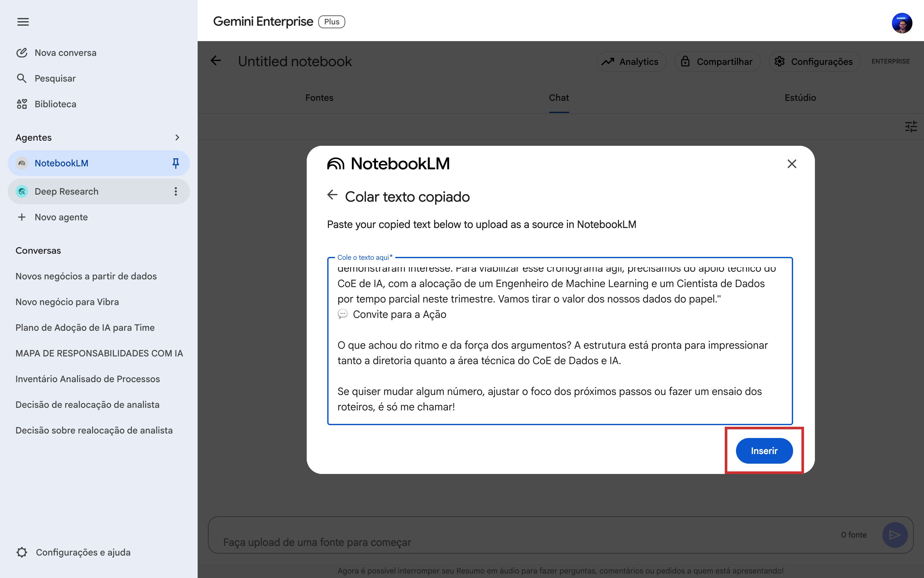Image resolution: width=924 pixels, height=578 pixels.
Task: Open Compartilhar sharing options
Action: tap(717, 62)
